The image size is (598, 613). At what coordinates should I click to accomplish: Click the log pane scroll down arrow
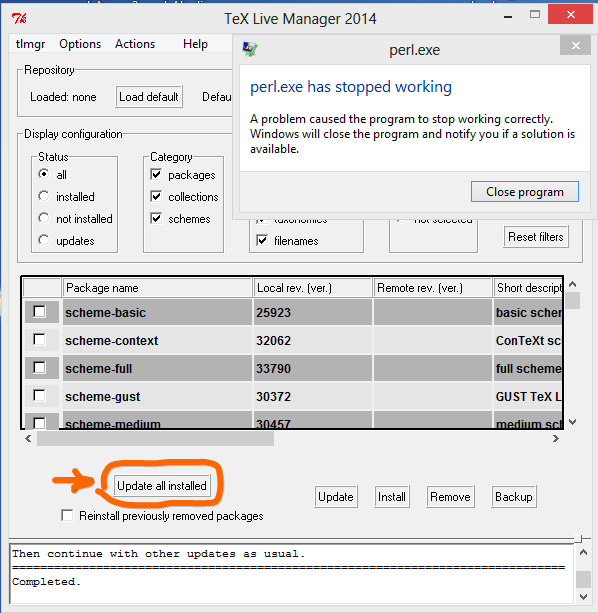(x=583, y=597)
